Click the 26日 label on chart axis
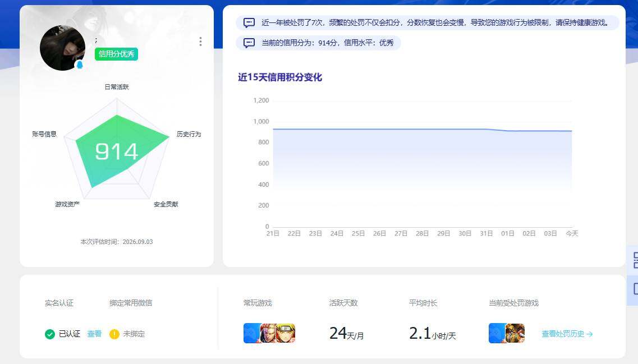 pos(380,233)
